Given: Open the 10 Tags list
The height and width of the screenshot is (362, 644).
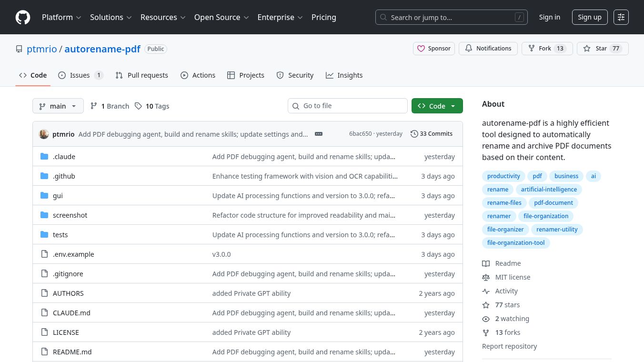Looking at the screenshot, I should coord(152,106).
